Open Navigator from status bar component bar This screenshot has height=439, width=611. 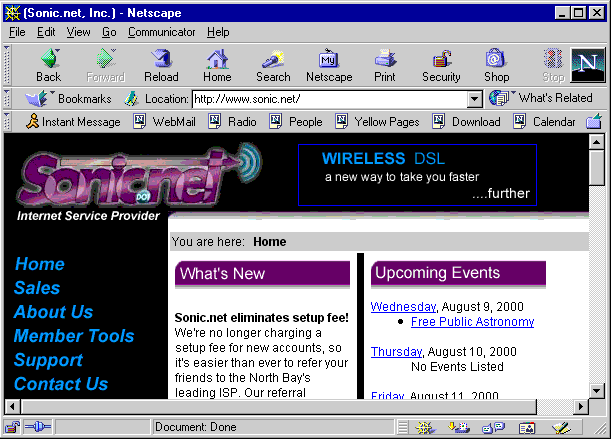pyautogui.click(x=425, y=428)
